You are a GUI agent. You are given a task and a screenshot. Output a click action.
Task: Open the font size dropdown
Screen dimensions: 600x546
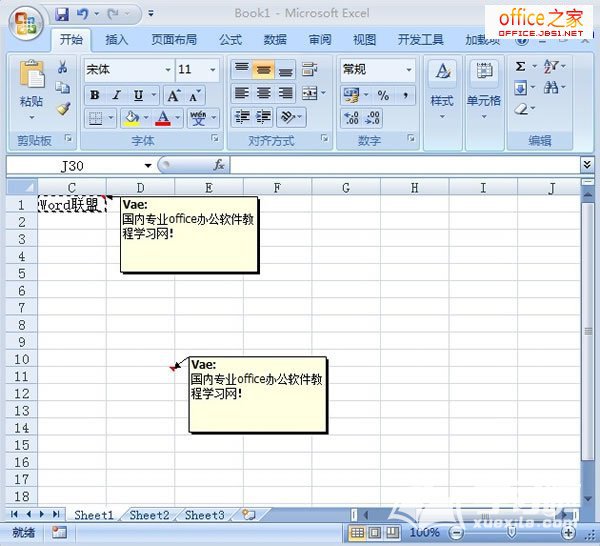[x=212, y=70]
